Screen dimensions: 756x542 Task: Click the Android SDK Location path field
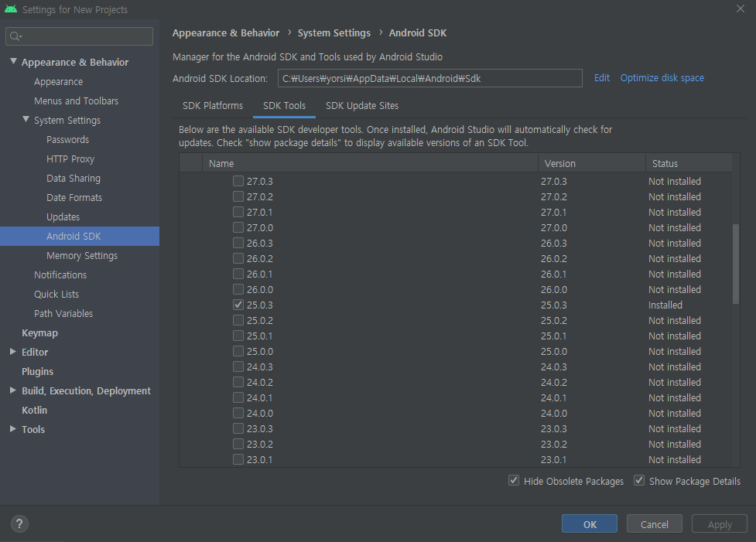[x=429, y=78]
